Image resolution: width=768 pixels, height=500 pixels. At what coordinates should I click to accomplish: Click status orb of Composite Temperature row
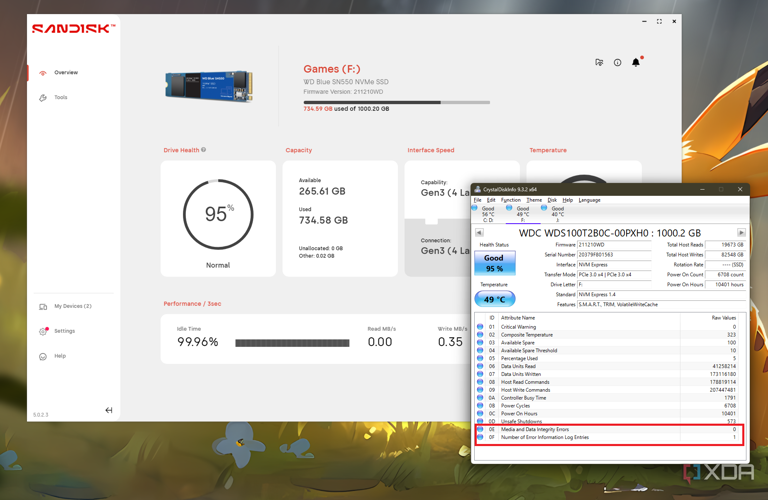tap(480, 334)
